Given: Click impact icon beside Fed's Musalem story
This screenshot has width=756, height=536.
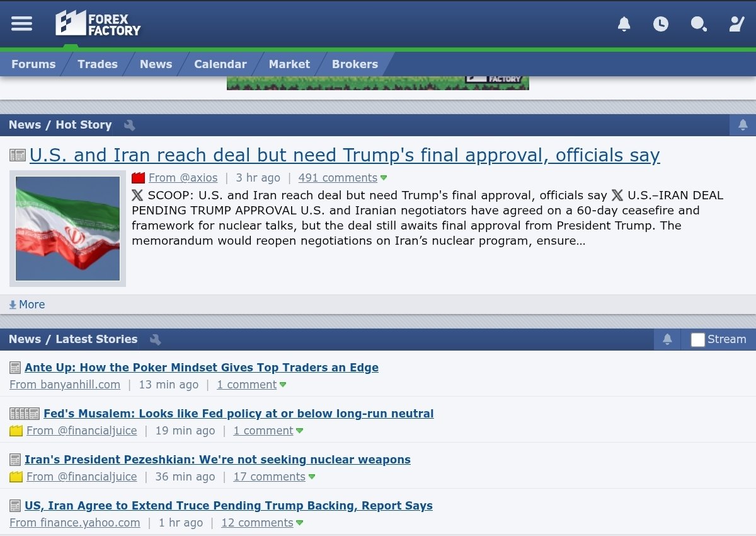Looking at the screenshot, I should tap(25, 414).
